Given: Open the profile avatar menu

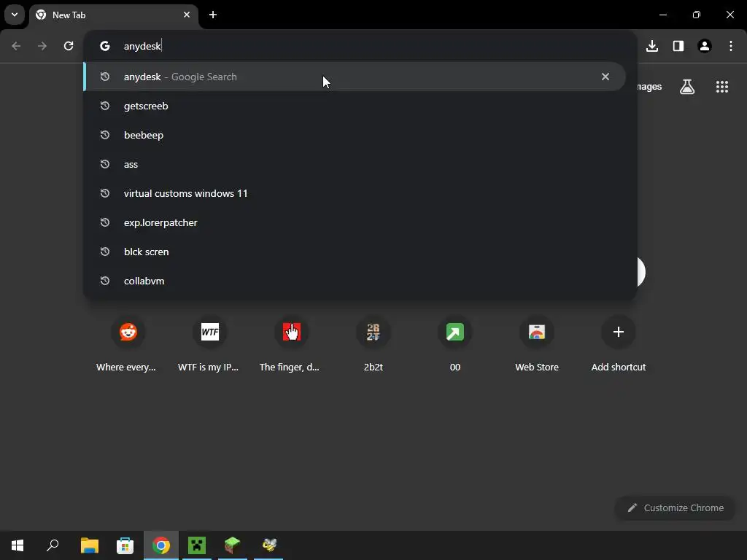Looking at the screenshot, I should pos(705,46).
